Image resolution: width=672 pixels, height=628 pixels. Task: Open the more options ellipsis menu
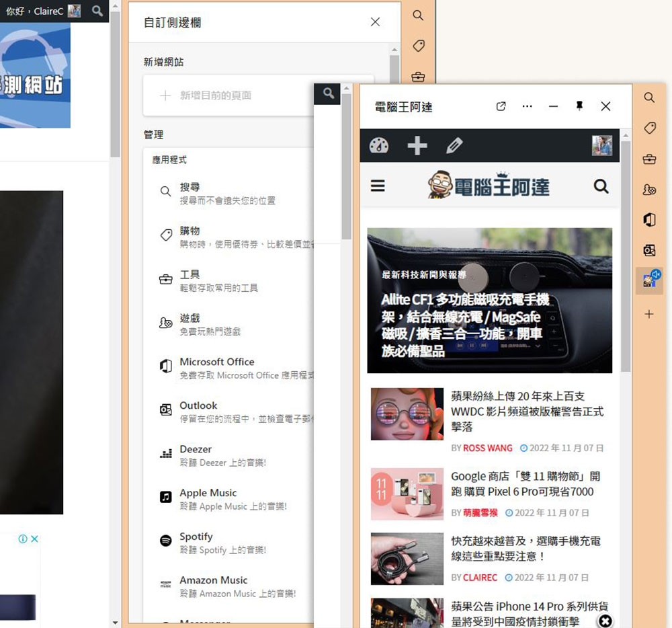coord(527,107)
